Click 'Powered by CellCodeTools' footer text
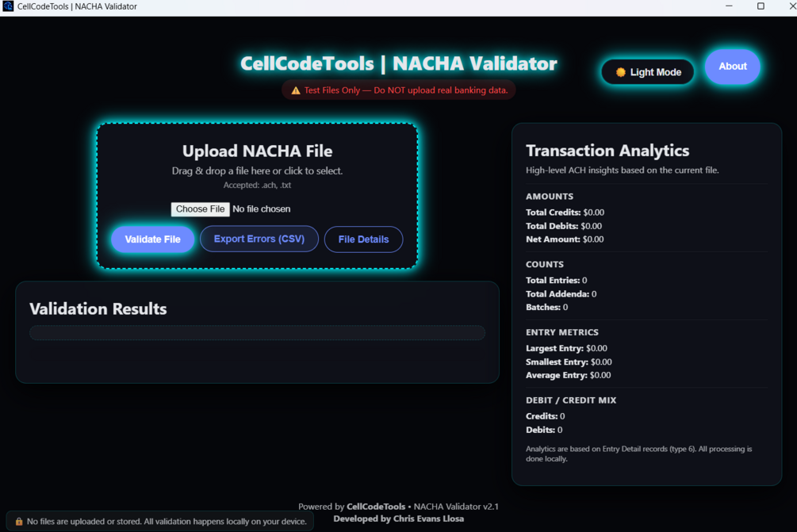797x532 pixels. (352, 507)
